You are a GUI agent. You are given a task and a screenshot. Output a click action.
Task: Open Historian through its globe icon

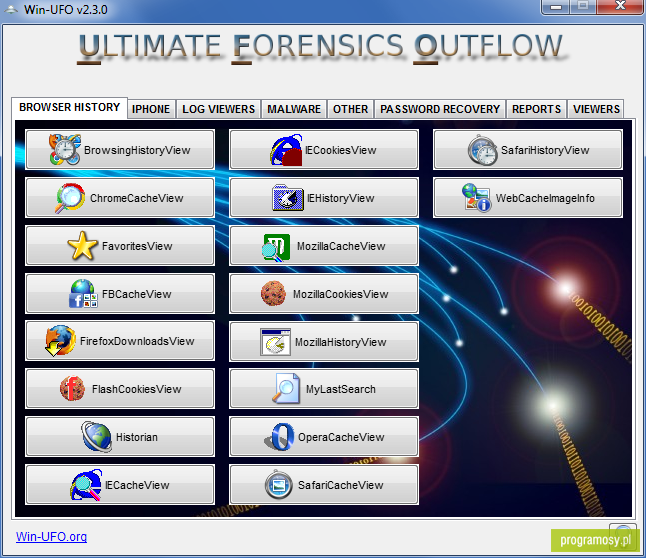pyautogui.click(x=96, y=436)
